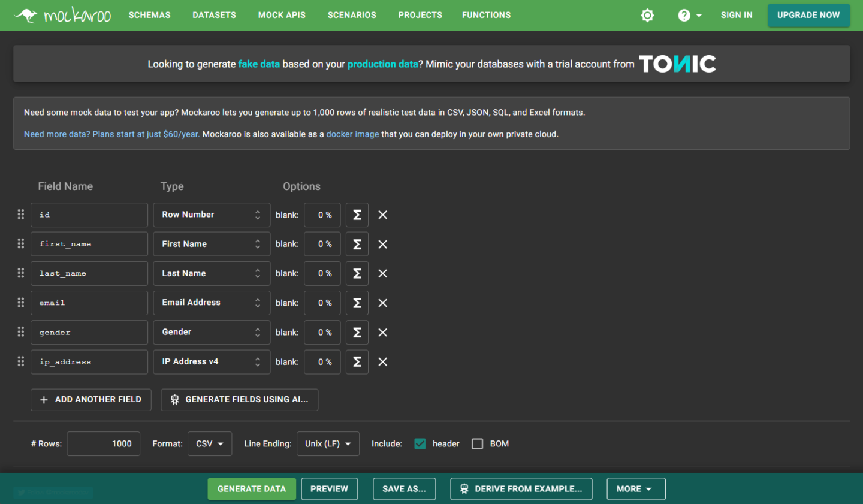Viewport: 863px width, 504px height.
Task: Click the Sign In link
Action: click(737, 15)
